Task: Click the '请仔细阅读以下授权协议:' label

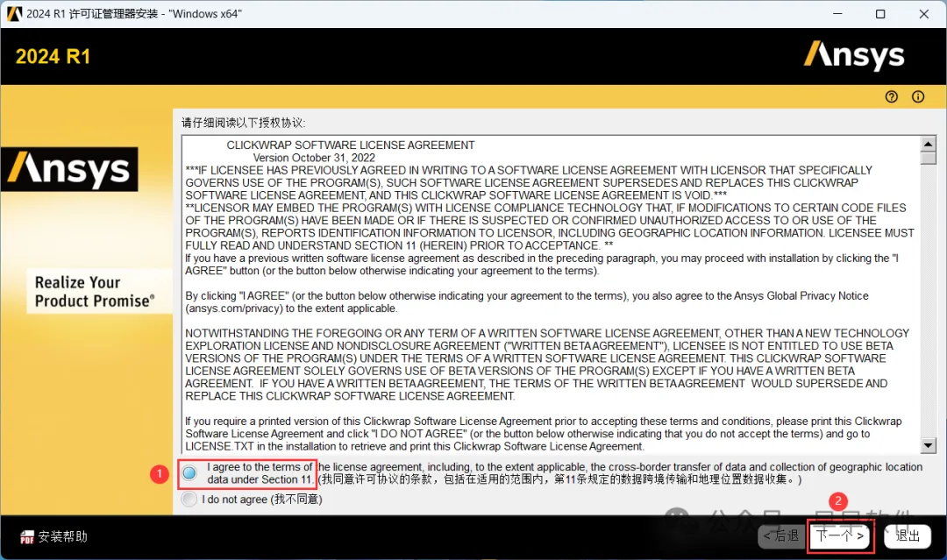Action: [x=244, y=123]
